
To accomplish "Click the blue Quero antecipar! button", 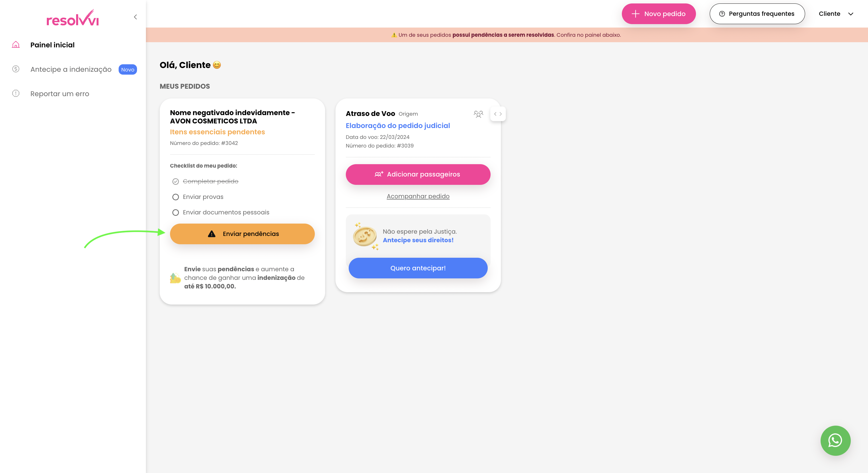I will 418,268.
